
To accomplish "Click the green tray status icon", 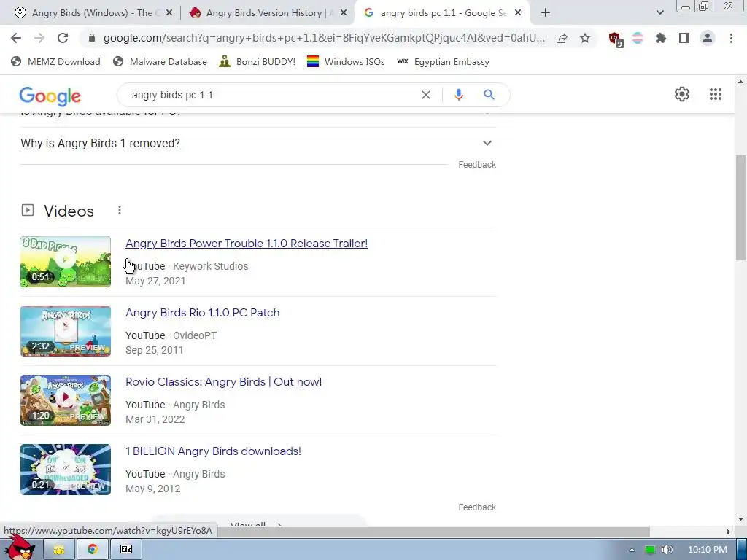I will pos(649,550).
